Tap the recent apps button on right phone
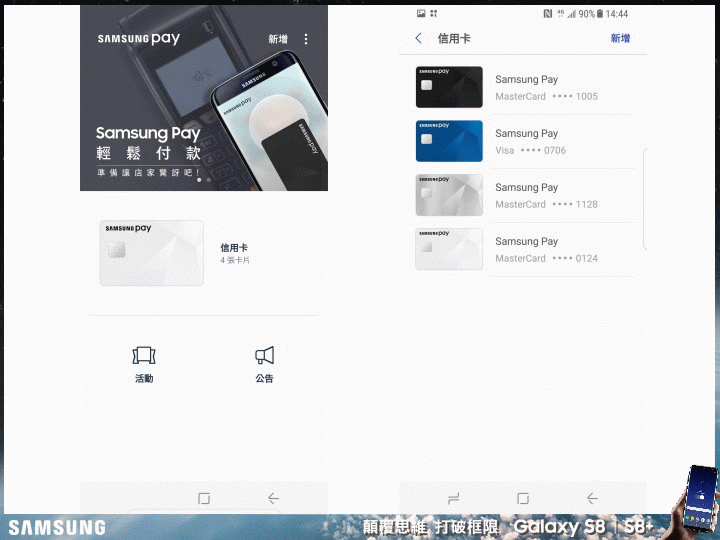This screenshot has width=720, height=540. 454,498
